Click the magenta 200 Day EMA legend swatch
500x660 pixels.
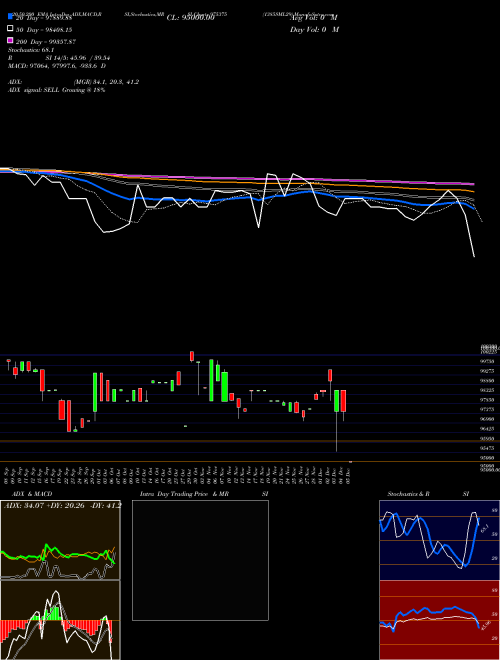(x=11, y=40)
